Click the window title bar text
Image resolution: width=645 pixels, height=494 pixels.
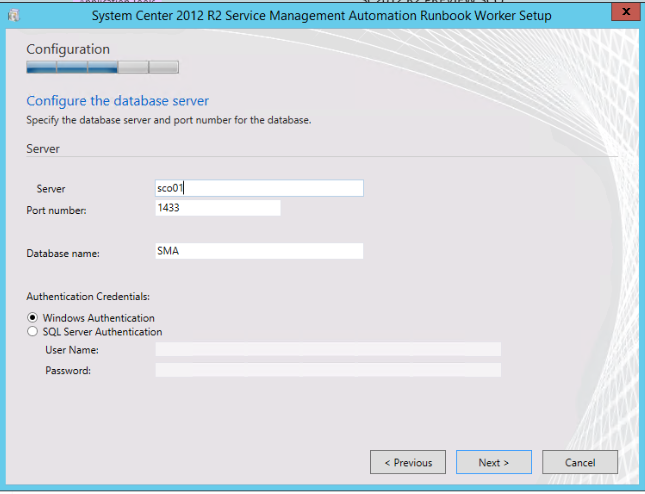coord(321,15)
